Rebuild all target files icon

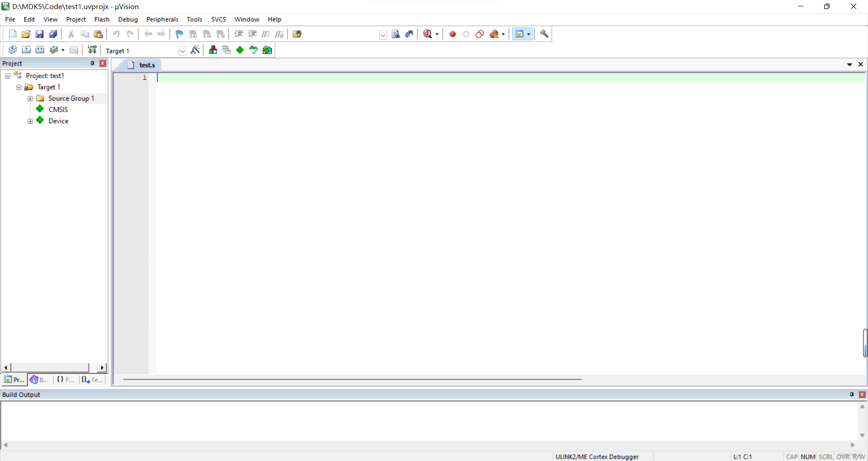[x=40, y=50]
